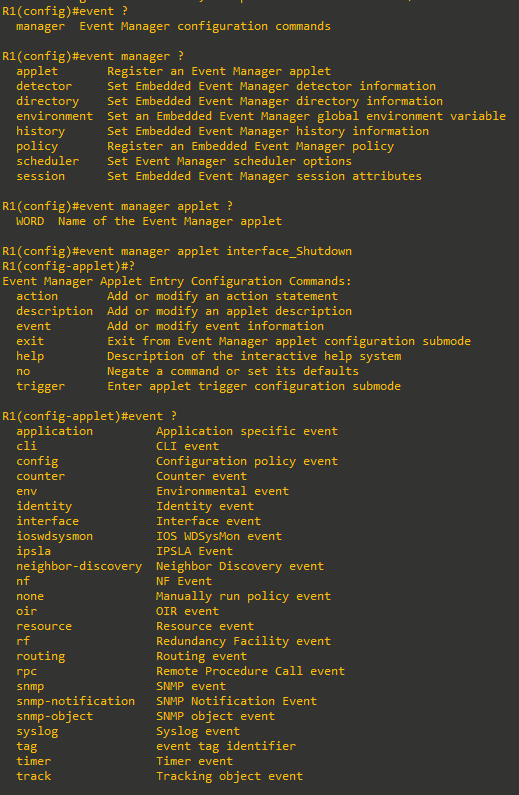The image size is (519, 795).
Task: Click the 'description' applet command
Action: click(x=55, y=311)
